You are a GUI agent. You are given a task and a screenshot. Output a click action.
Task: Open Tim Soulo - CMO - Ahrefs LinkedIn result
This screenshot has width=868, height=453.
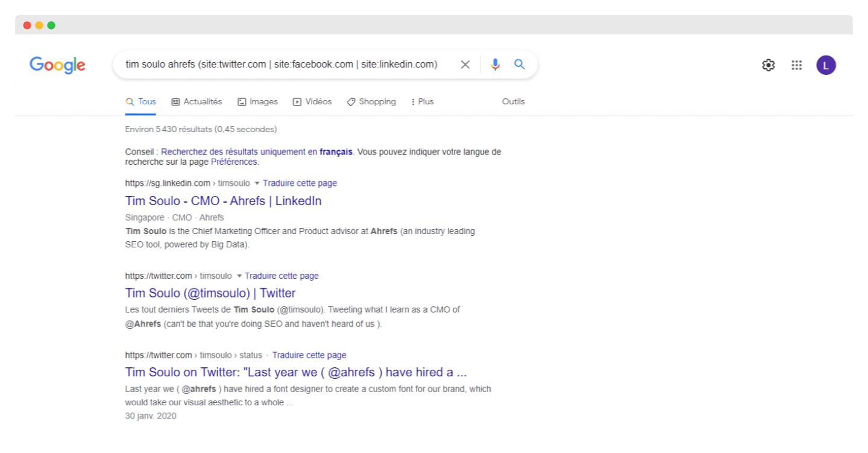(x=223, y=201)
